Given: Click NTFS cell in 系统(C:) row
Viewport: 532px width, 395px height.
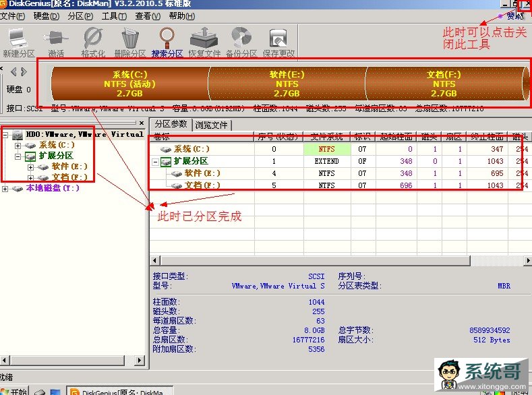Looking at the screenshot, I should 327,149.
